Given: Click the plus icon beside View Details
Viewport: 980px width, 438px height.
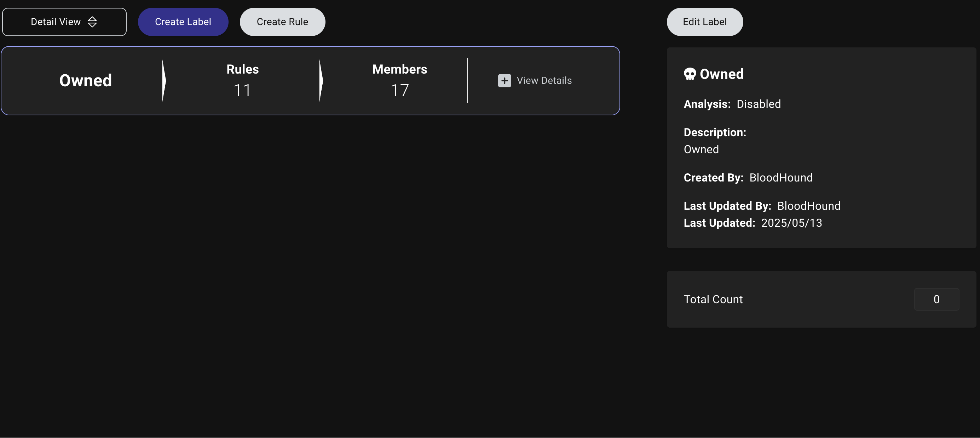Looking at the screenshot, I should pyautogui.click(x=504, y=80).
